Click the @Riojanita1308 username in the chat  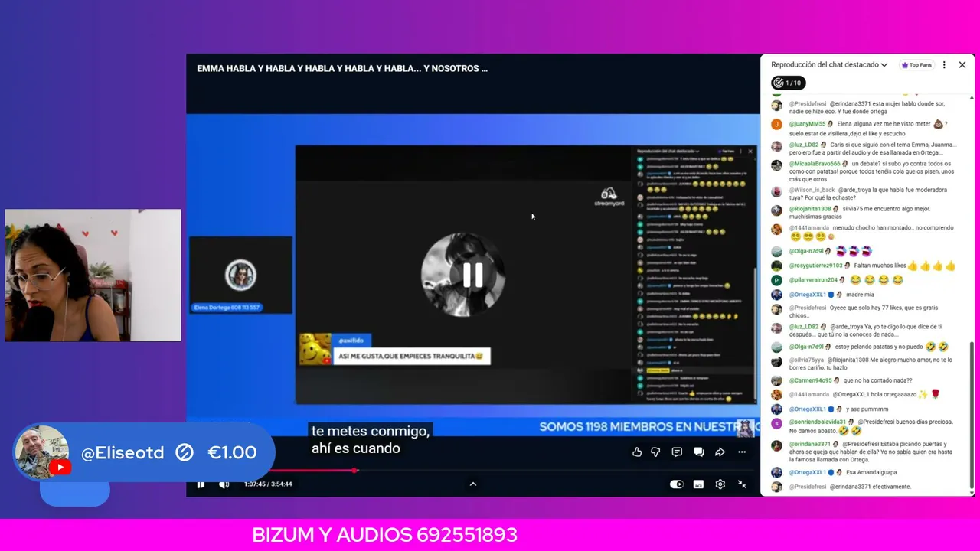tap(810, 209)
